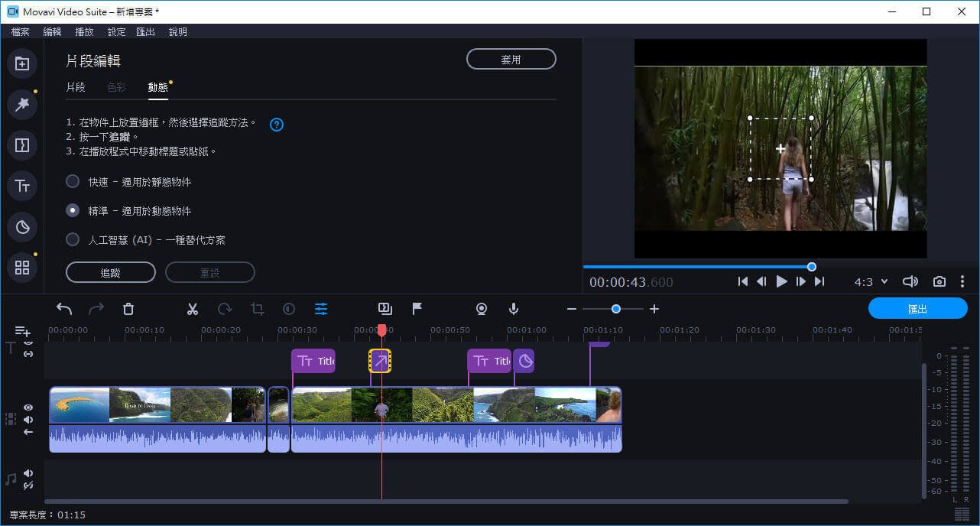Open the titles panel in sidebar
This screenshot has width=980, height=526.
[x=22, y=186]
